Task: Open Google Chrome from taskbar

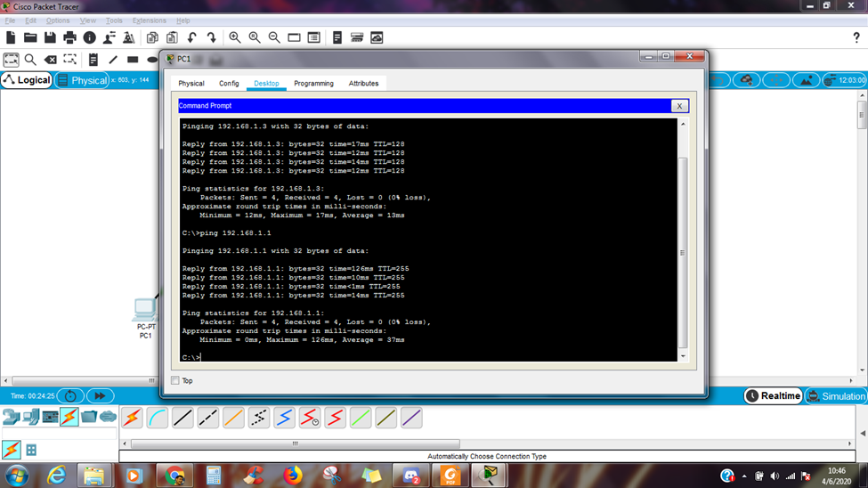Action: [174, 476]
